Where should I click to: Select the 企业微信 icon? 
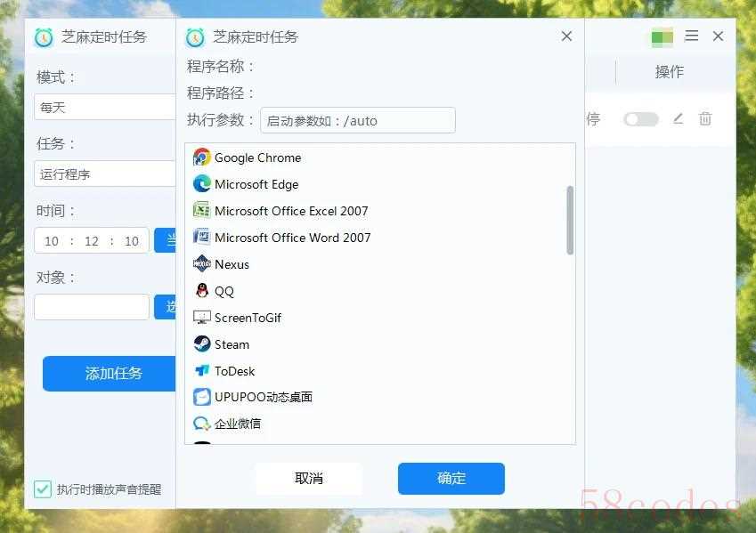tap(201, 424)
